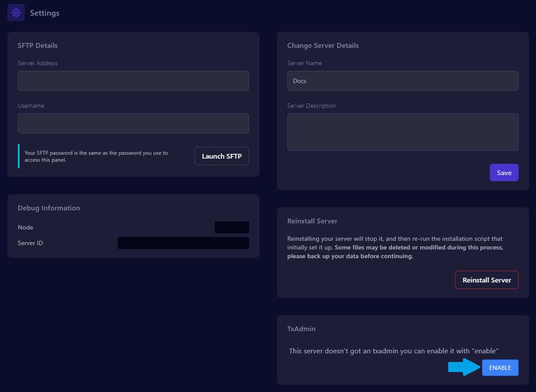Viewport: 536px width, 392px height.
Task: Save the server details changes
Action: click(504, 173)
